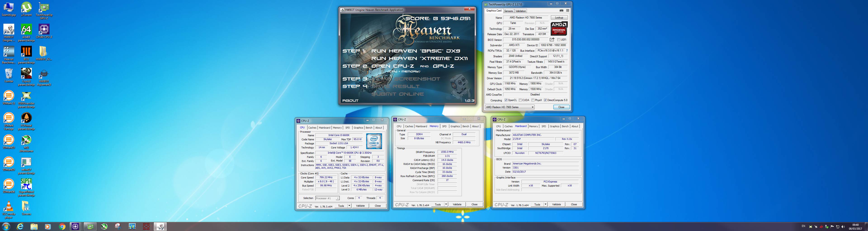The image size is (868, 231).
Task: Select the Crysis3 shortcut icon
Action: [26, 77]
